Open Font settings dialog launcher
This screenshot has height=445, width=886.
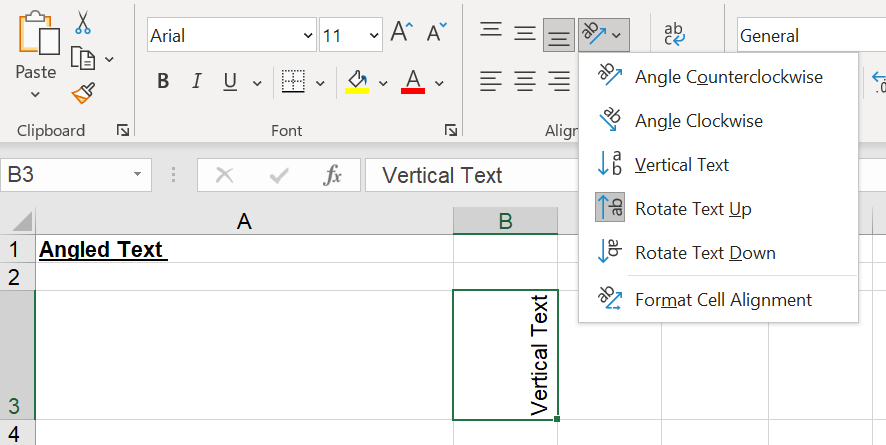pos(450,130)
